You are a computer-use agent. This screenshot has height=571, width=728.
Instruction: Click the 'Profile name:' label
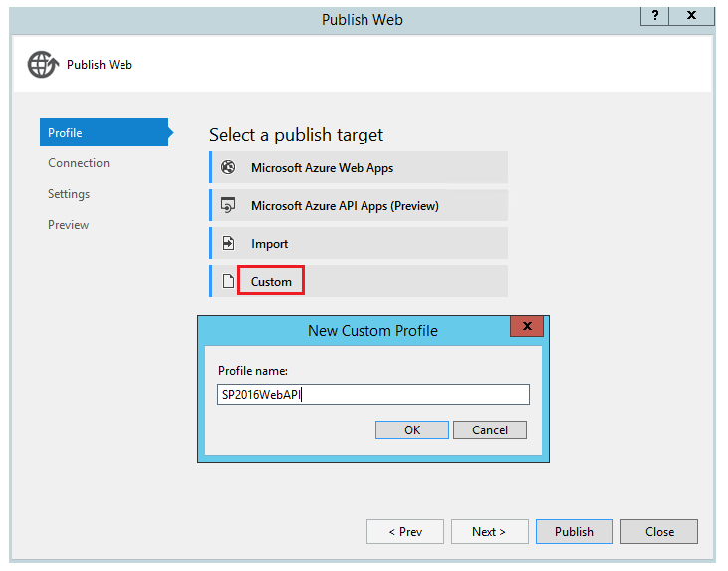tap(253, 371)
